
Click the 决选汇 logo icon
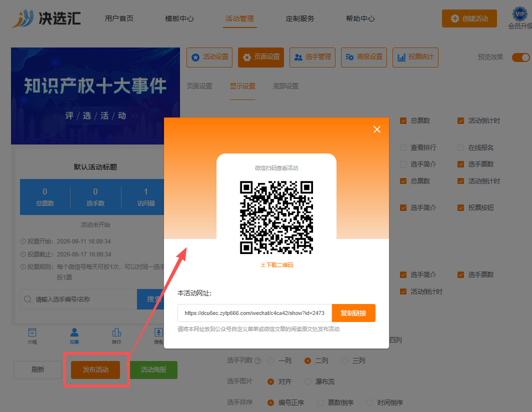pyautogui.click(x=22, y=18)
